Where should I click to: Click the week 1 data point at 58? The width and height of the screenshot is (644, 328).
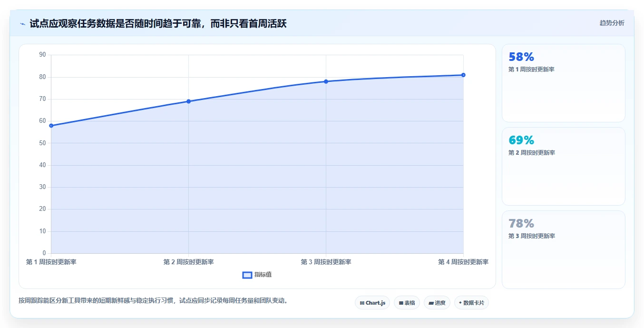[x=51, y=126]
